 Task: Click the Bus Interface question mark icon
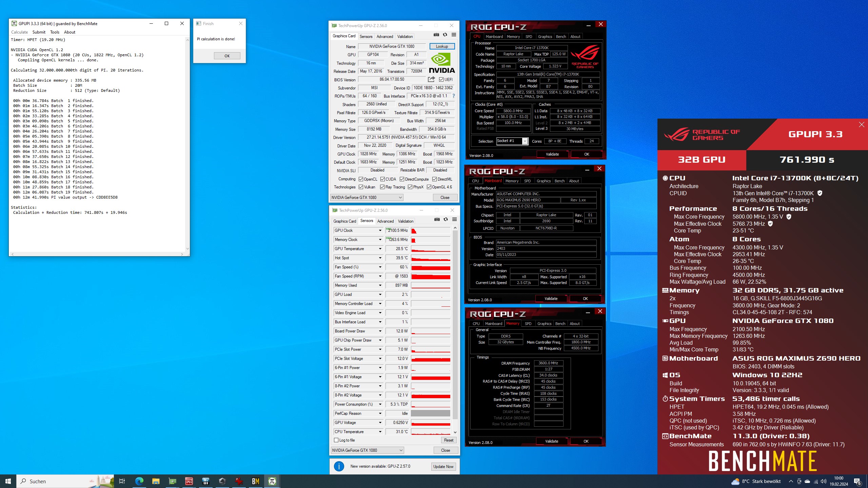[454, 96]
